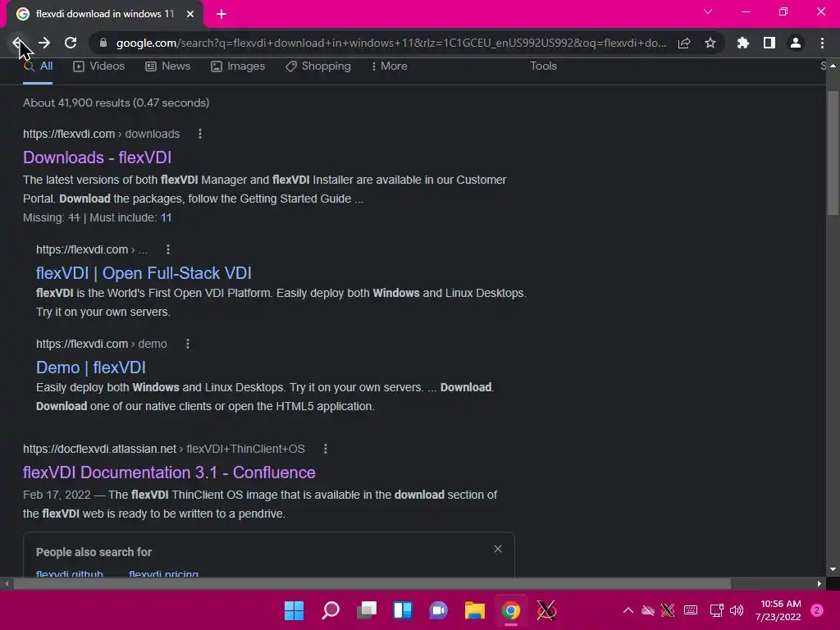Click https://flexvdi.com › downloads URL text
The image size is (840, 630).
[101, 134]
